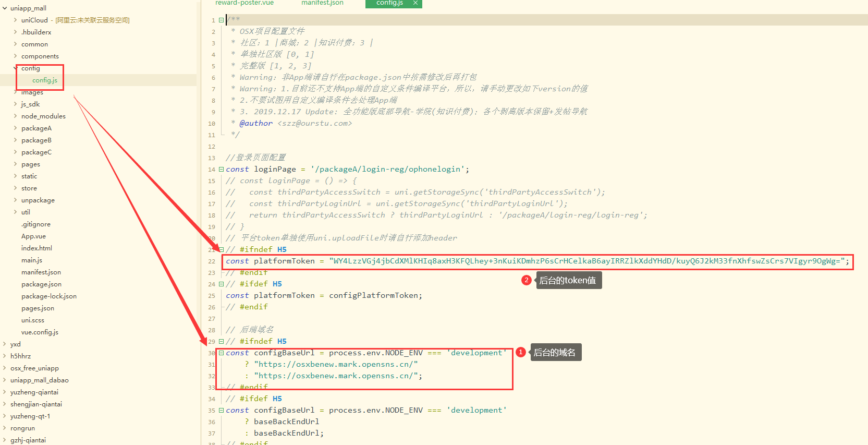Switch to reward-poster.vue tab
Viewport: 868px width, 445px height.
tap(244, 3)
